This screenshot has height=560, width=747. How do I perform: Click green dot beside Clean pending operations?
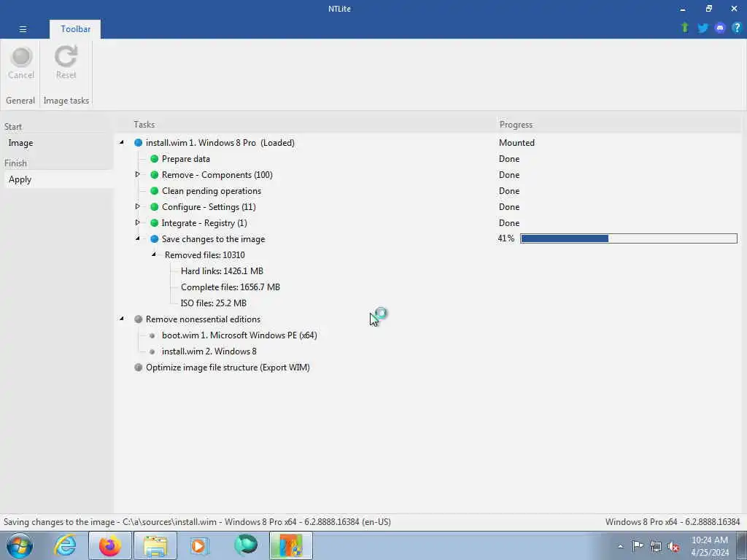[155, 191]
